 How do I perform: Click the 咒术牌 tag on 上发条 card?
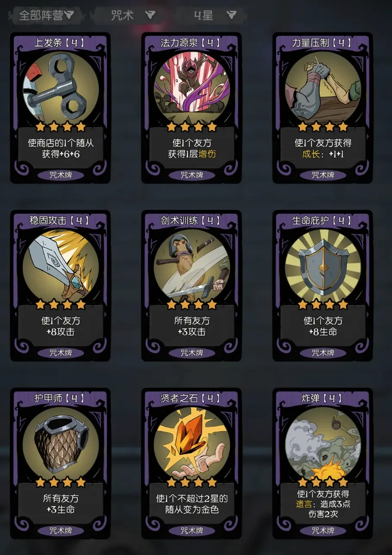pyautogui.click(x=60, y=175)
